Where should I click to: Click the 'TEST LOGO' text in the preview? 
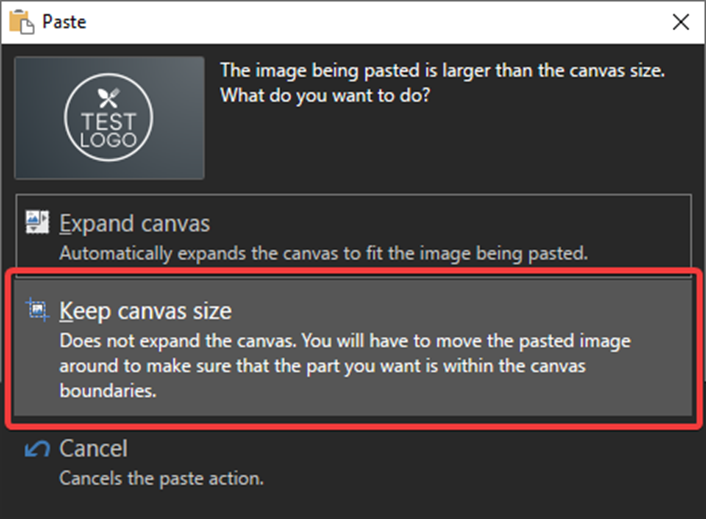[109, 131]
